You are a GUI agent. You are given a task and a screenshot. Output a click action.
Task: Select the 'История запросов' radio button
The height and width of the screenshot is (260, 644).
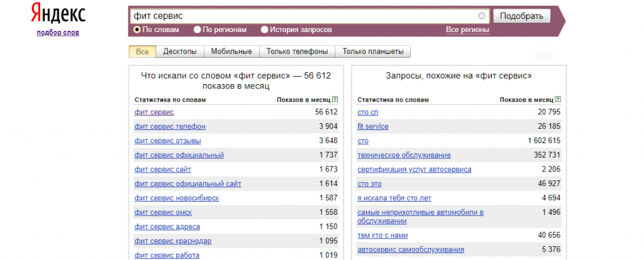click(265, 30)
